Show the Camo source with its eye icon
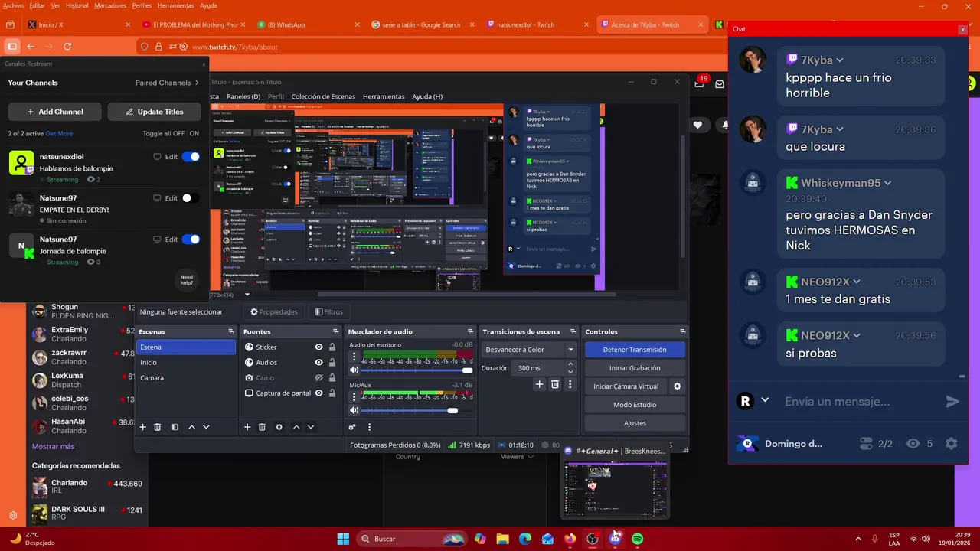Screen dimensions: 980x551 click(x=318, y=377)
